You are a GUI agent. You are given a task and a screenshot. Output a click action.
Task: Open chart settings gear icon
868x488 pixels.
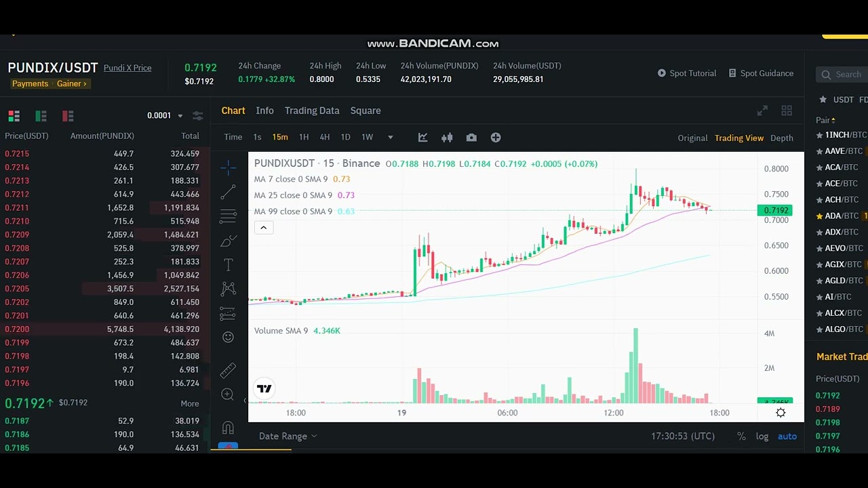[x=781, y=413]
